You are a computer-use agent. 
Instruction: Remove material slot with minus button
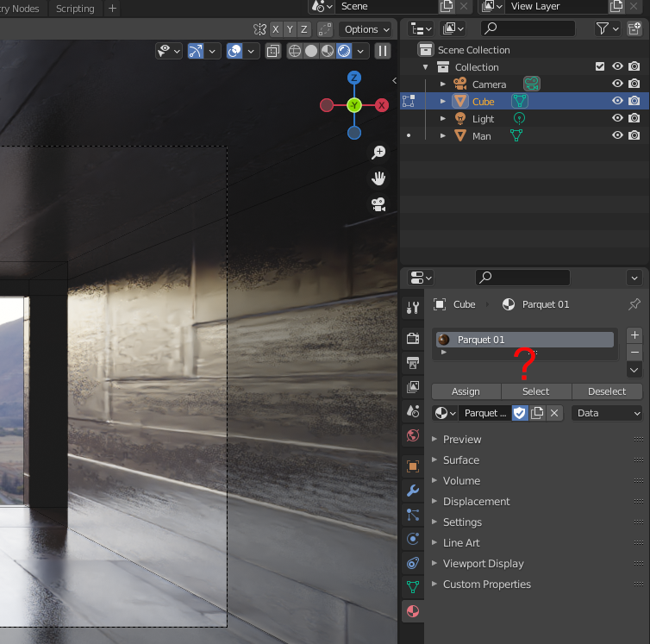[x=634, y=353]
